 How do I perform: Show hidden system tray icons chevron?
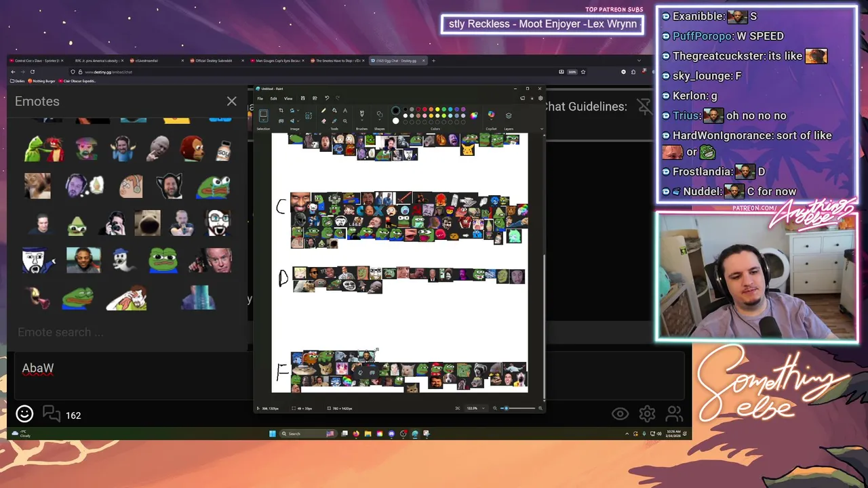[x=627, y=434]
